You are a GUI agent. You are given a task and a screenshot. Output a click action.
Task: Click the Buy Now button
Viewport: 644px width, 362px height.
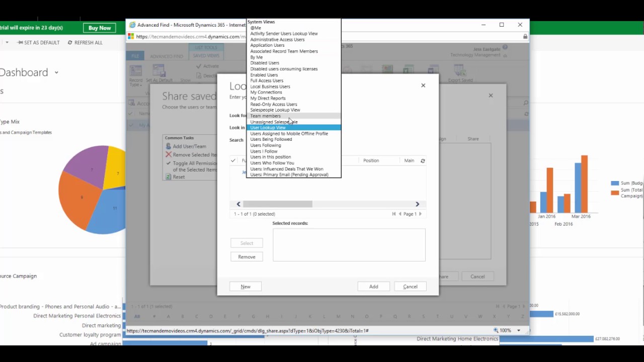click(x=100, y=28)
